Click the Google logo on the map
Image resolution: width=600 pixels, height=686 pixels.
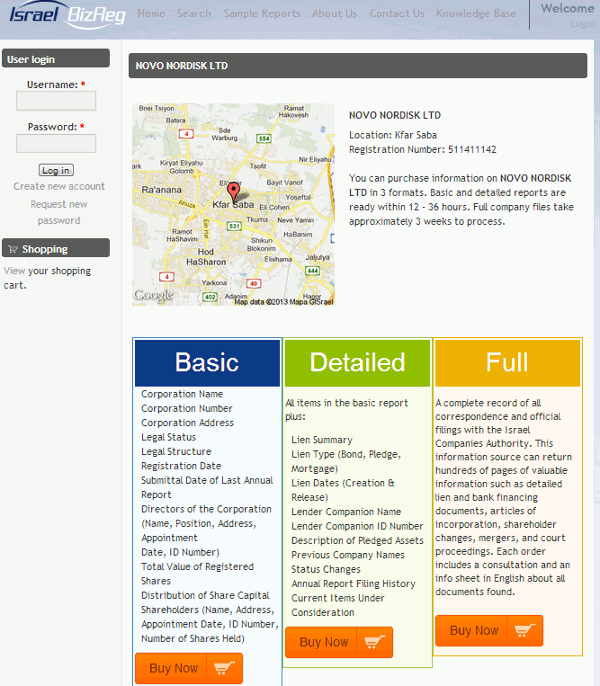click(x=153, y=295)
